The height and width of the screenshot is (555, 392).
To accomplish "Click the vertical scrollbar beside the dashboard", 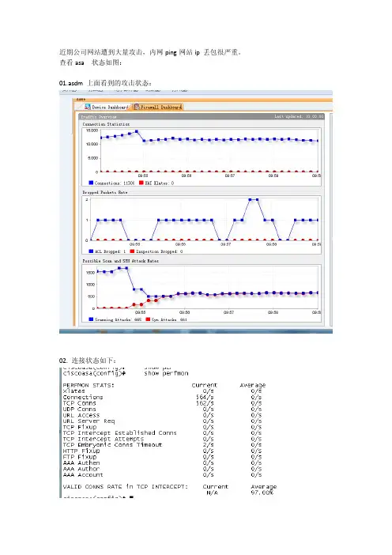I will pyautogui.click(x=331, y=220).
